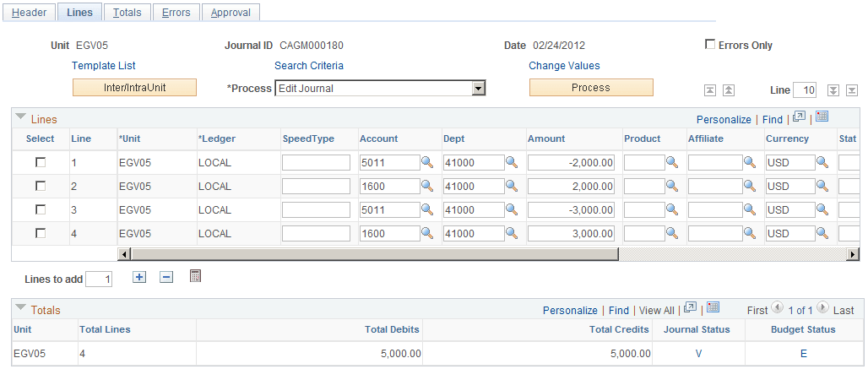Image resolution: width=868 pixels, height=369 pixels.
Task: Select the checkbox for line 3
Action: point(41,209)
